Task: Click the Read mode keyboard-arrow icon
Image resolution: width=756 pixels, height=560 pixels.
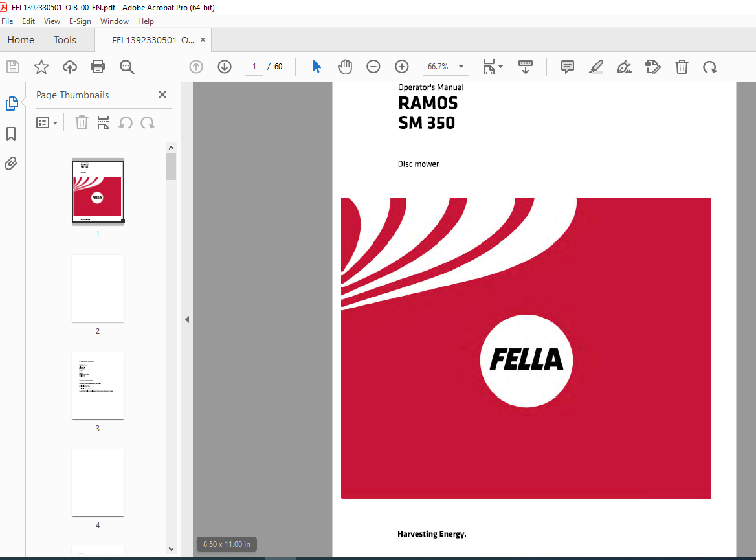Action: (526, 67)
